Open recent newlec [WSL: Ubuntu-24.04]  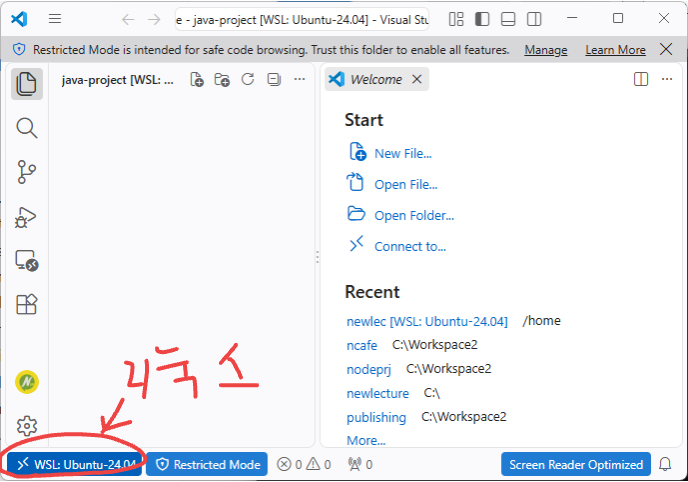click(427, 321)
